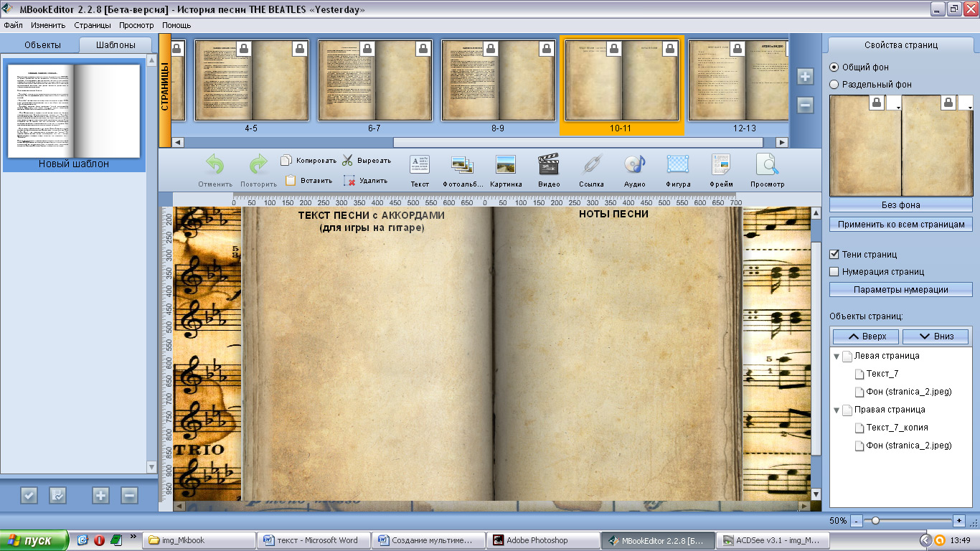Click the Без фона button
980x551 pixels.
coord(900,204)
